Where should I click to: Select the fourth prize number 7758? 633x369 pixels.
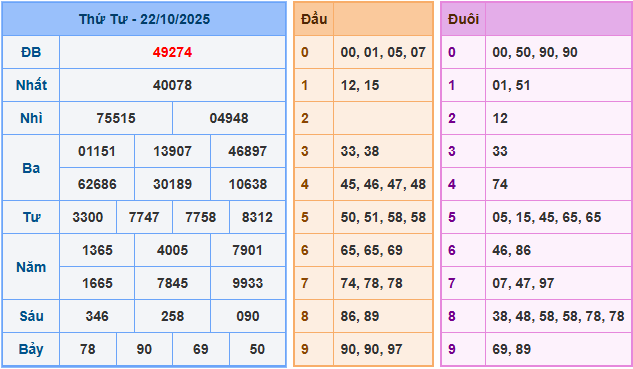[201, 217]
